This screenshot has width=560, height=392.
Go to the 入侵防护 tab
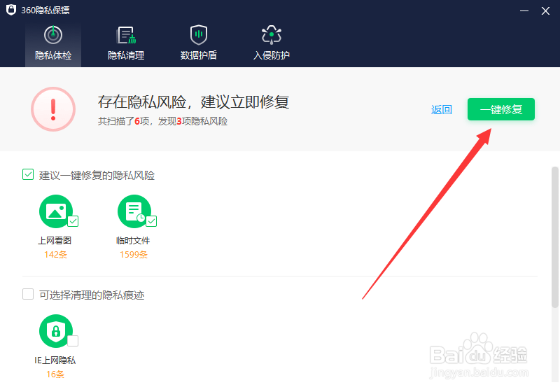(272, 44)
